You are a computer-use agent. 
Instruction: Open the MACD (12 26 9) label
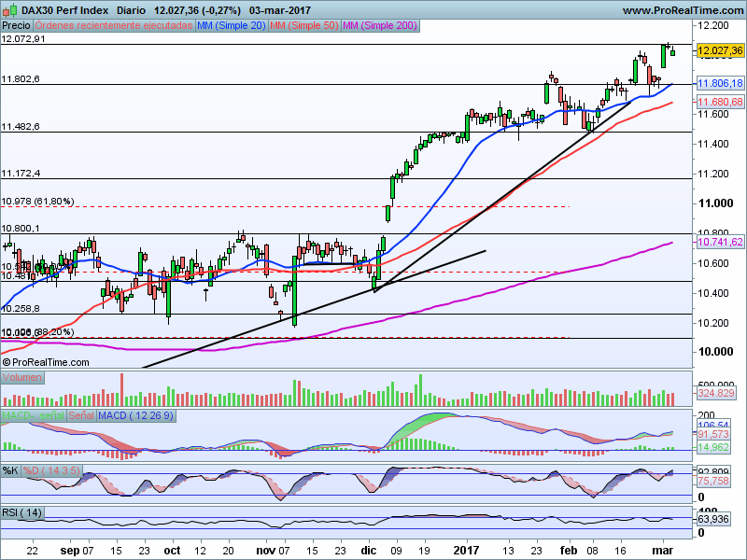tap(135, 415)
